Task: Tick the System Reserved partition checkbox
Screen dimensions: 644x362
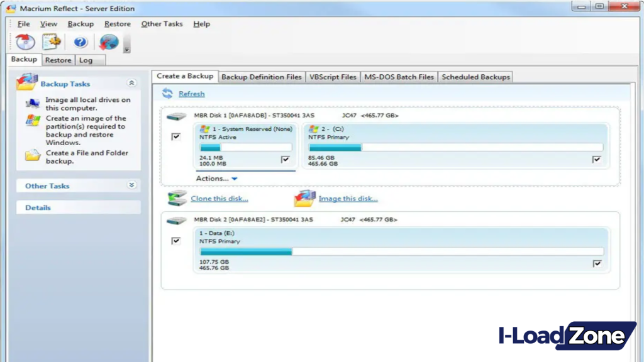Action: coord(286,160)
